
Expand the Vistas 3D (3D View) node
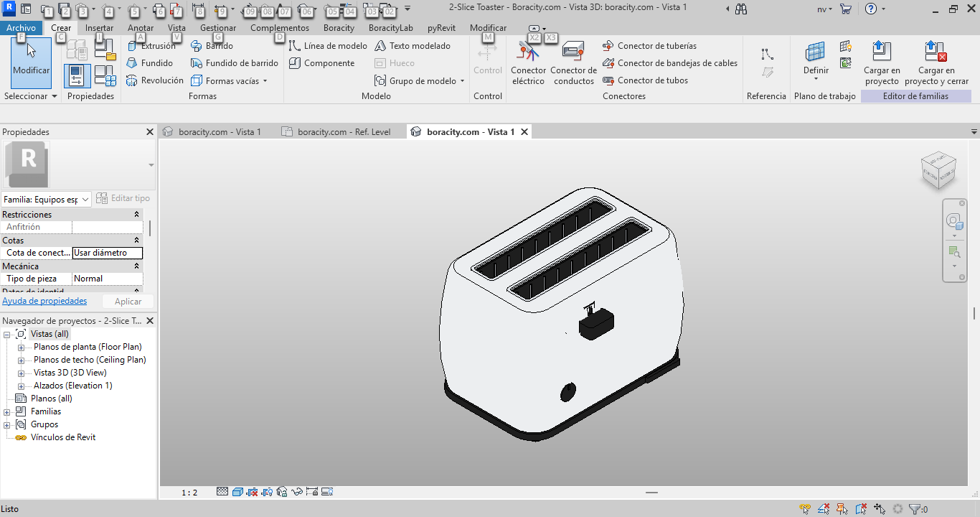[x=22, y=373]
